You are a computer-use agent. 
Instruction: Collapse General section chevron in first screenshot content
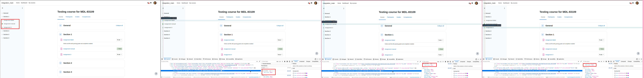[60, 25]
